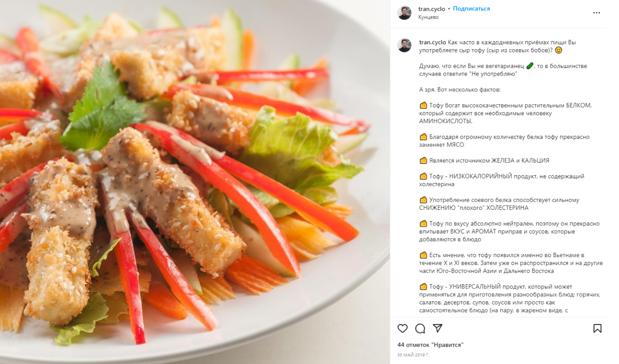Follow the account via Подписаться
This screenshot has height=364, width=619.
[x=471, y=9]
